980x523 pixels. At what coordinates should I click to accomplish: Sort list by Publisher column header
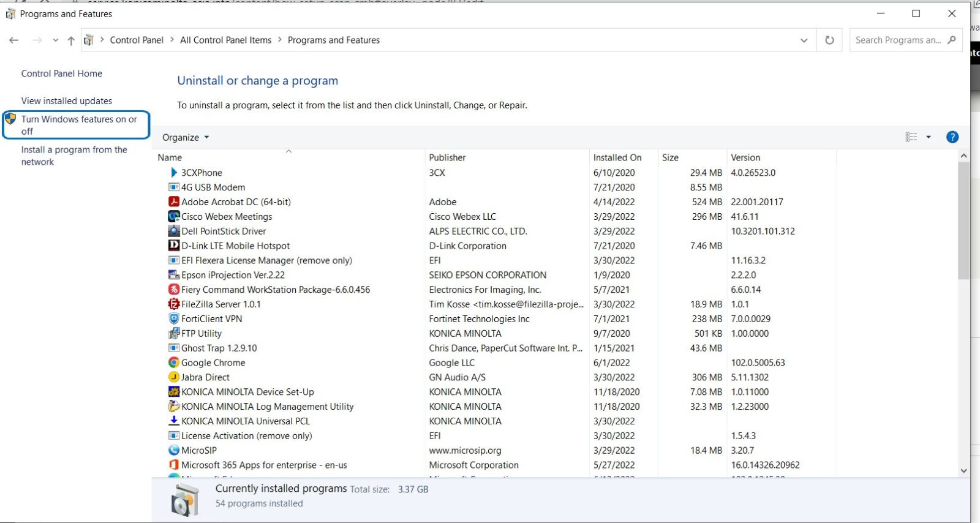[x=447, y=157]
